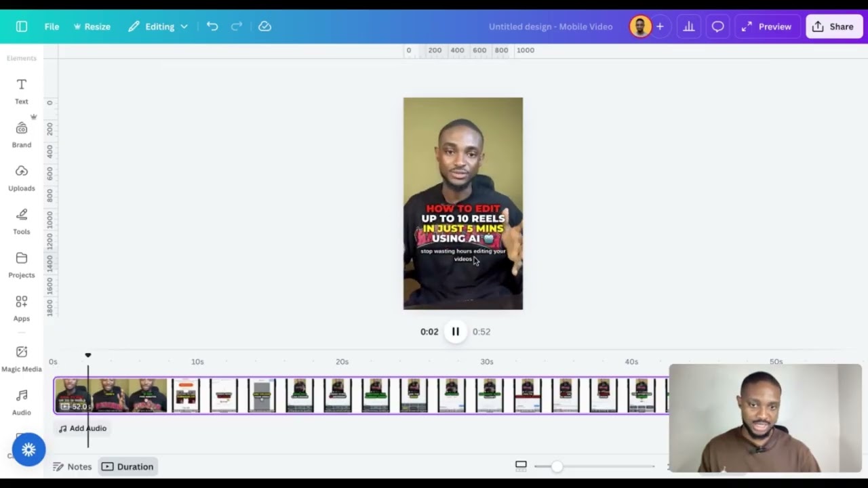
Task: Add Audio to the timeline
Action: [83, 428]
